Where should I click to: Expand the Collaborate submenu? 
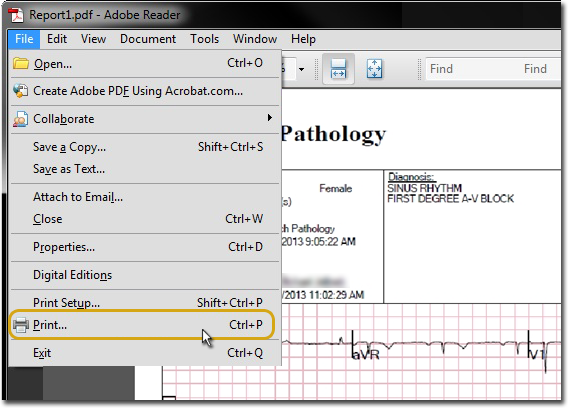[144, 119]
